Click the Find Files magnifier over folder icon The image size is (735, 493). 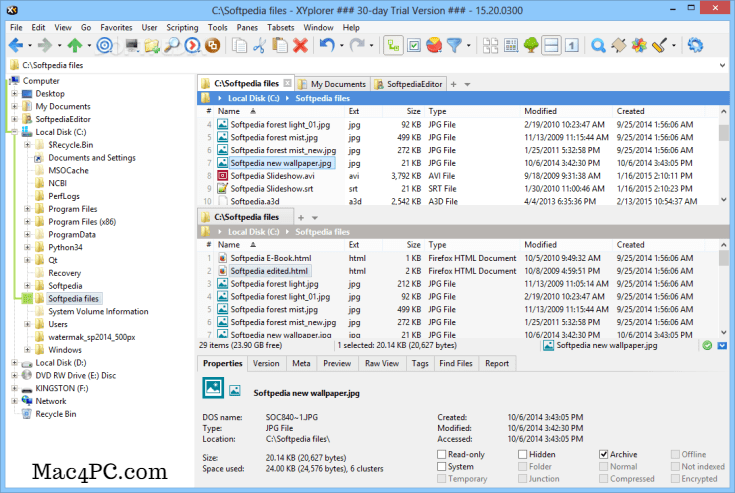(x=172, y=45)
